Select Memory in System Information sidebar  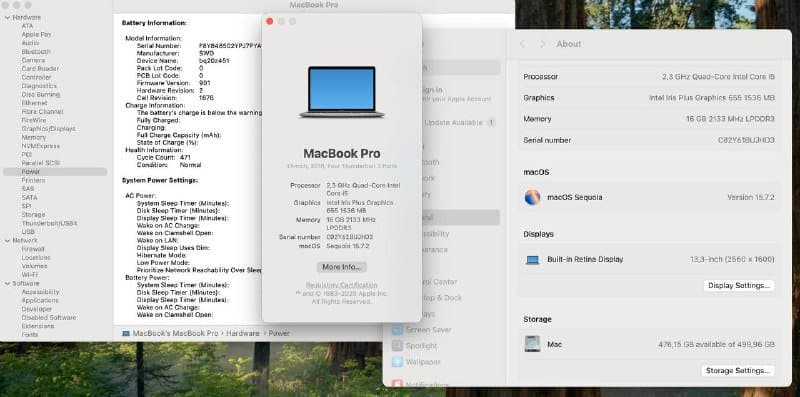(34, 137)
